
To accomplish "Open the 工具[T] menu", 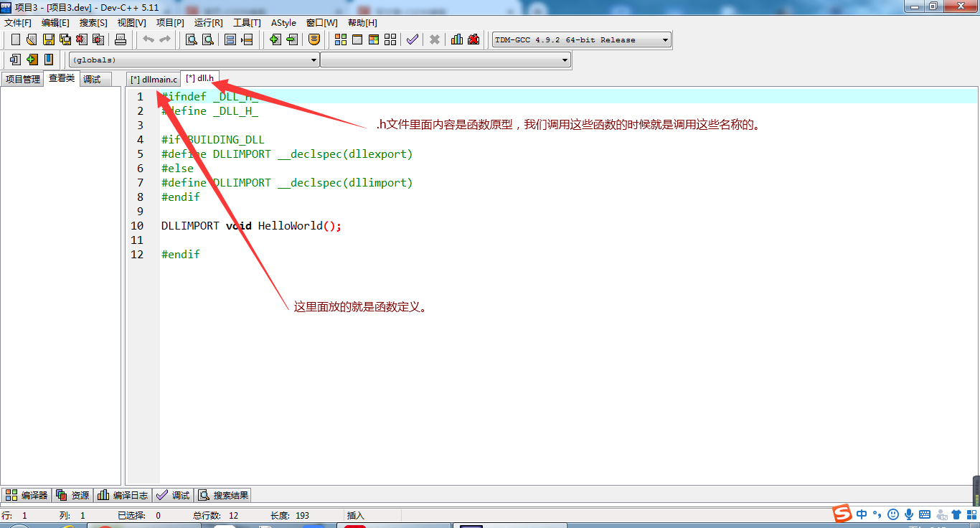I will 247,23.
